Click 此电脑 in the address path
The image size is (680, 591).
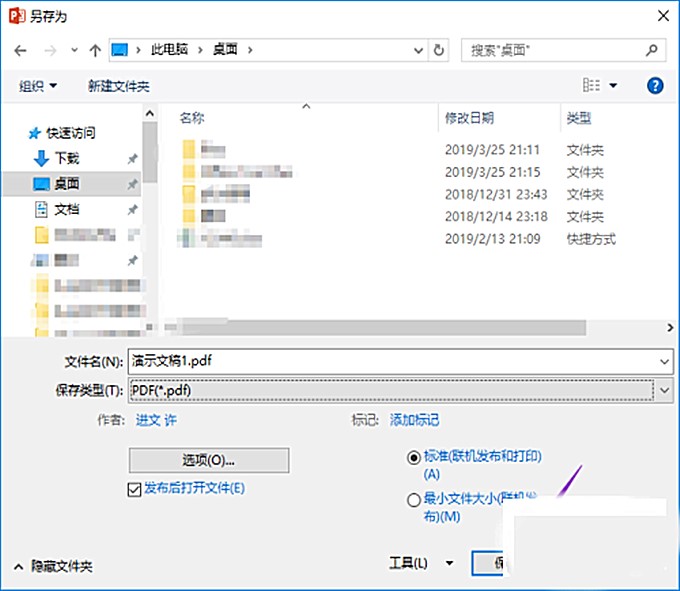170,50
